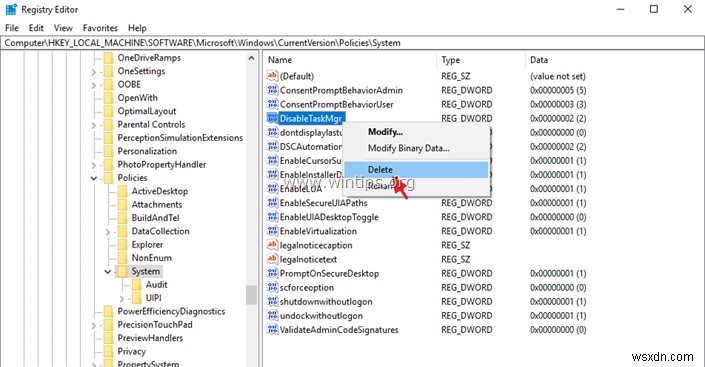
Task: Click the legalnoticecaption string icon
Action: pos(272,245)
